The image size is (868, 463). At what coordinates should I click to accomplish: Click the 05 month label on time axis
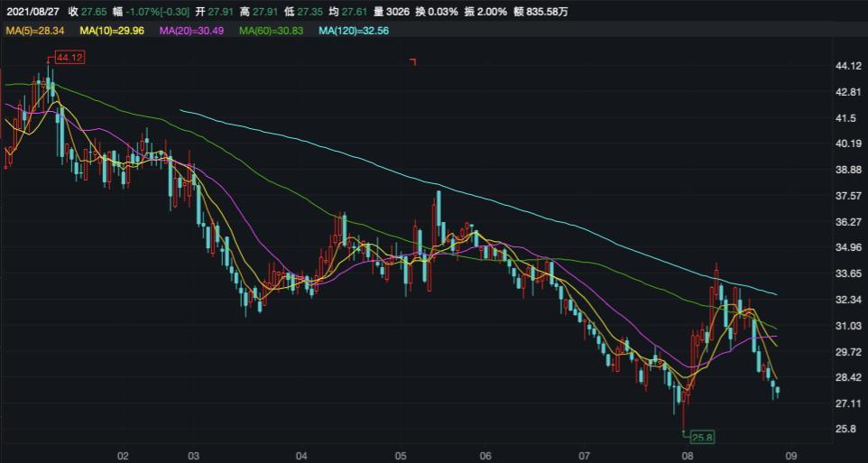pyautogui.click(x=402, y=455)
